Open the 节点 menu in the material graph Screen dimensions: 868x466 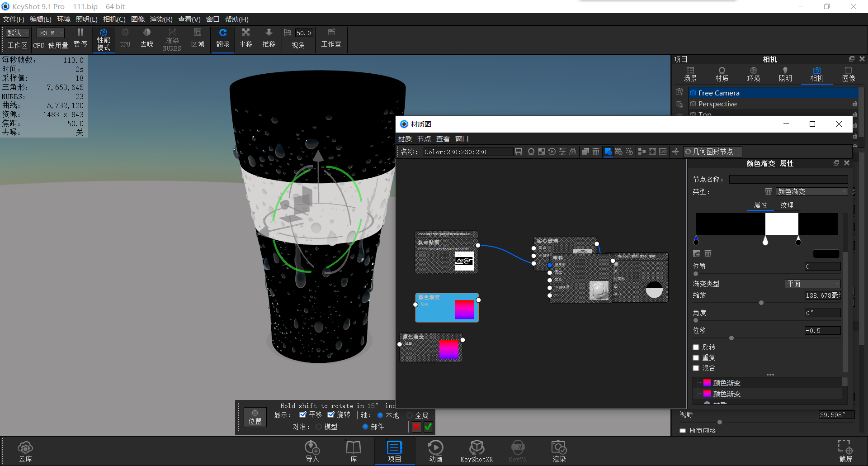(424, 138)
